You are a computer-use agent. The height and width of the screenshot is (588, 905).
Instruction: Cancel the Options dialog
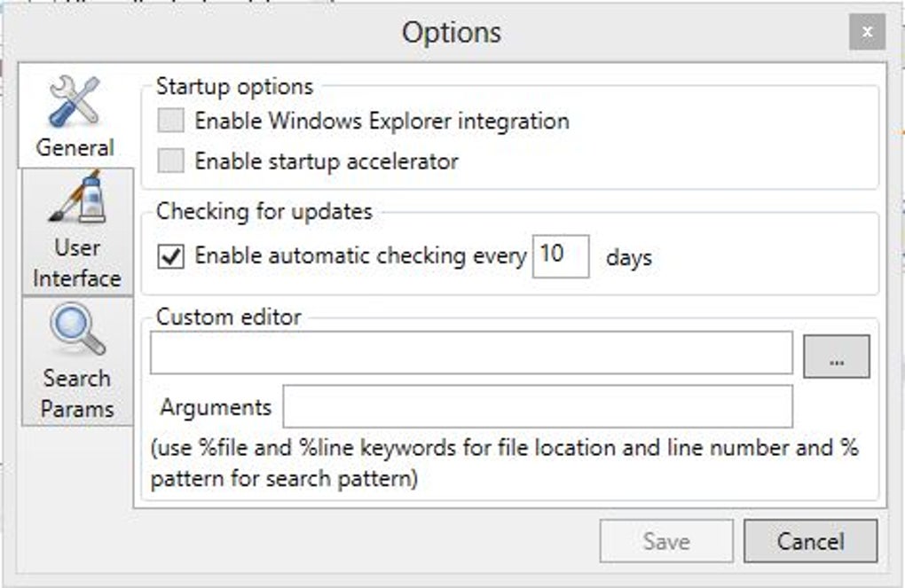(x=810, y=541)
